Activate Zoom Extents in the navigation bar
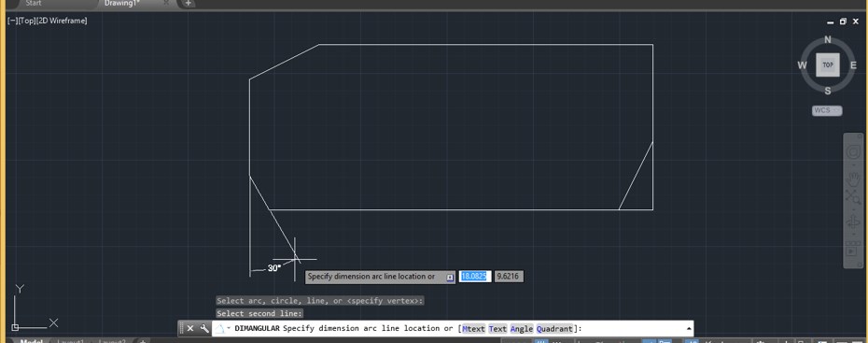 (x=852, y=196)
